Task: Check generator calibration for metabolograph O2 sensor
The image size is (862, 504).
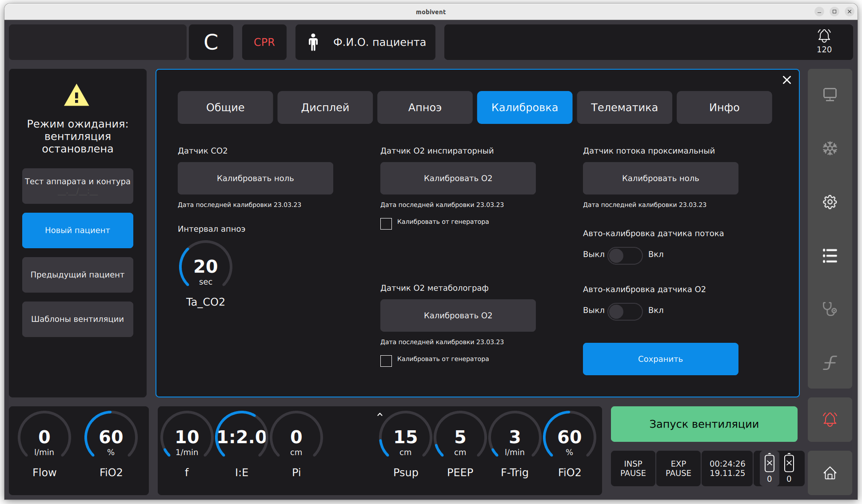Action: (386, 361)
